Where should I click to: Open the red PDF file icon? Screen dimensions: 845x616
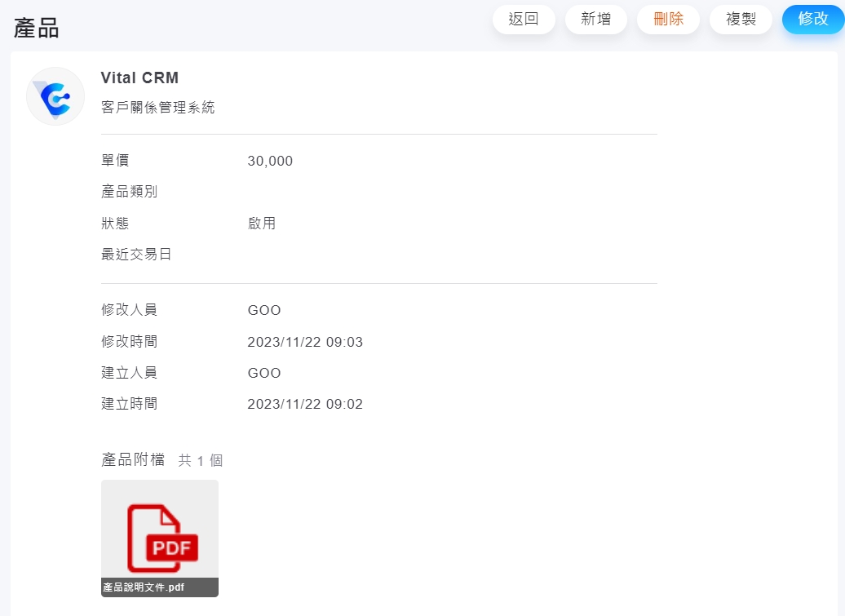point(163,538)
